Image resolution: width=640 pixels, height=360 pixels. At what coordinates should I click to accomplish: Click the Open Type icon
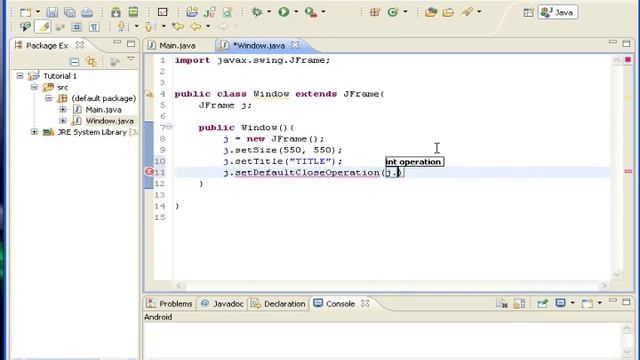click(431, 12)
